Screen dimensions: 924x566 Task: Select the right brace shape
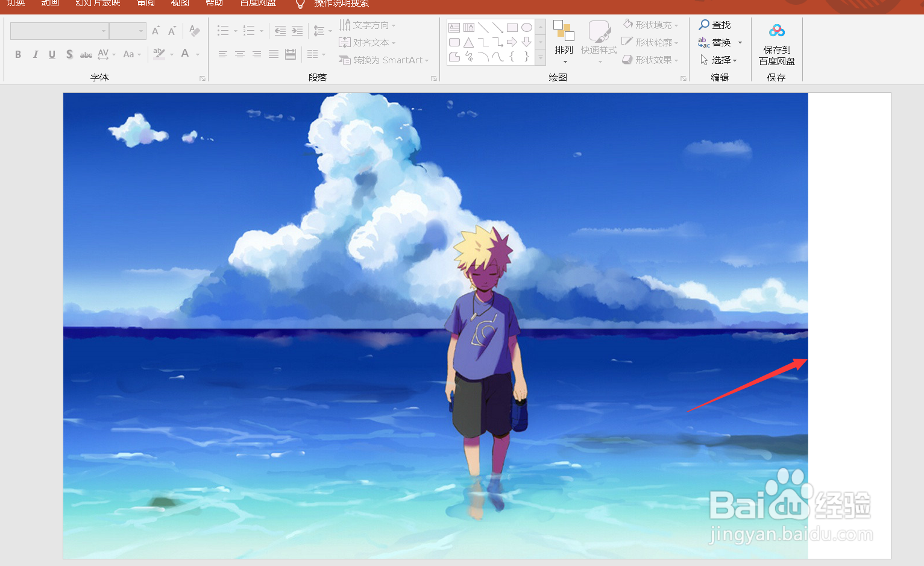click(x=527, y=57)
